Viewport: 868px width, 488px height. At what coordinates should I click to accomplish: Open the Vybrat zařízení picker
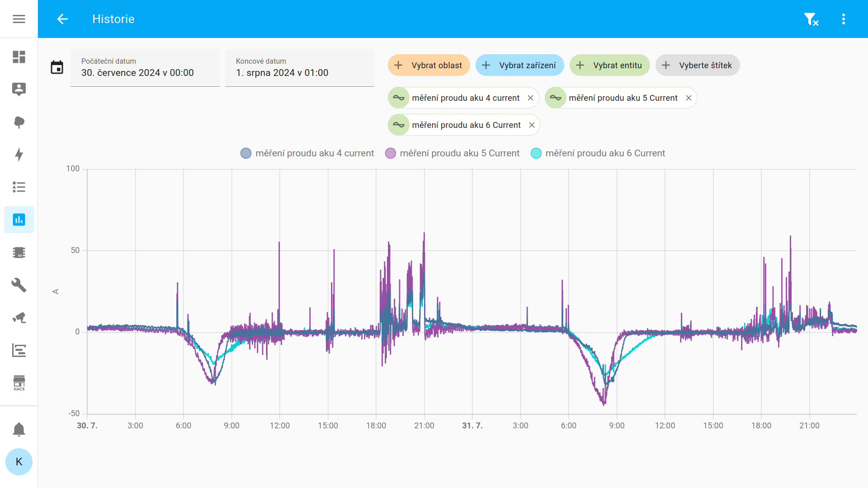pos(519,66)
